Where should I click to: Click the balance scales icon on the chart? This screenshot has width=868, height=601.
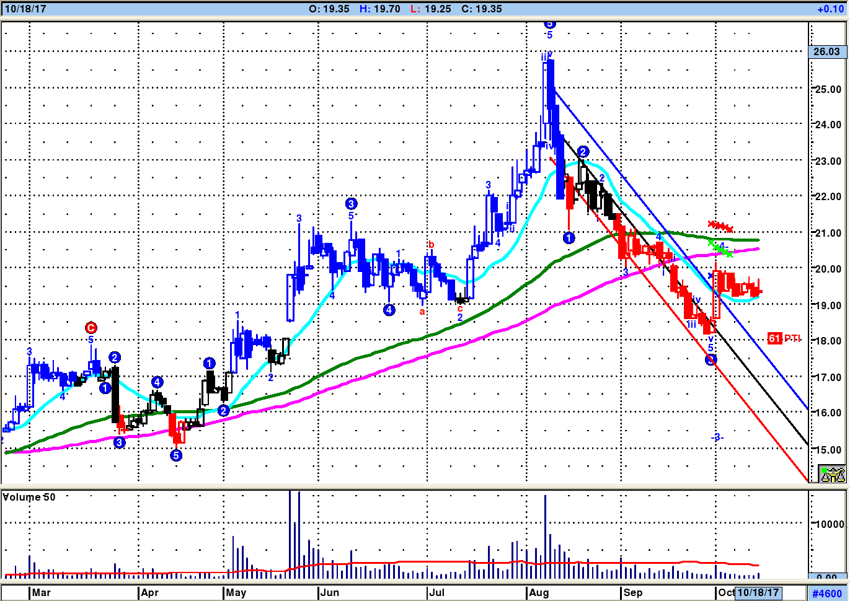click(x=832, y=474)
